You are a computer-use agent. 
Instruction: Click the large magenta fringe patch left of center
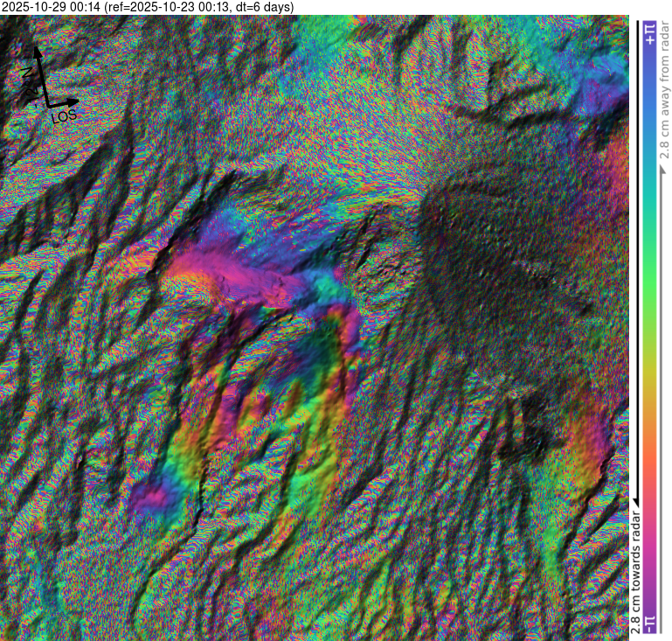218,271
